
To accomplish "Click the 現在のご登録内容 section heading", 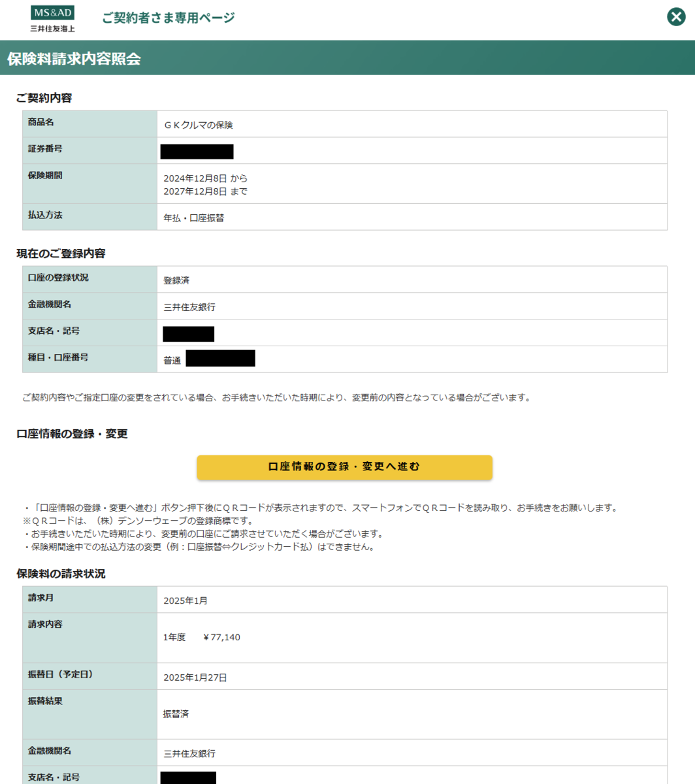I will (61, 253).
